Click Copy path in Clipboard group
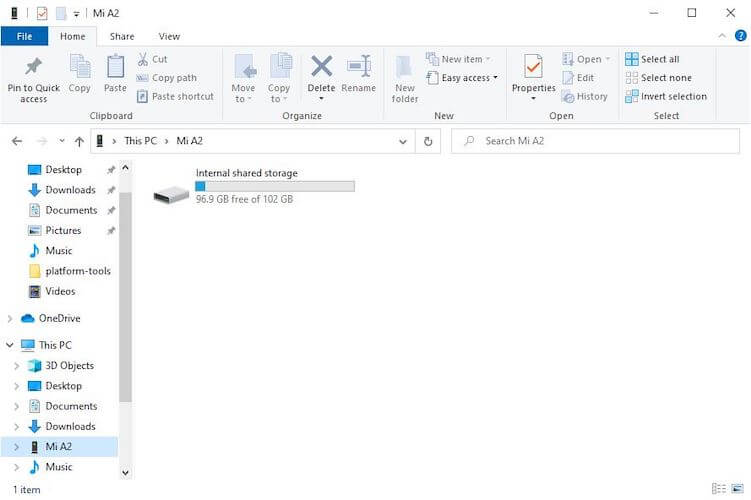 [167, 78]
